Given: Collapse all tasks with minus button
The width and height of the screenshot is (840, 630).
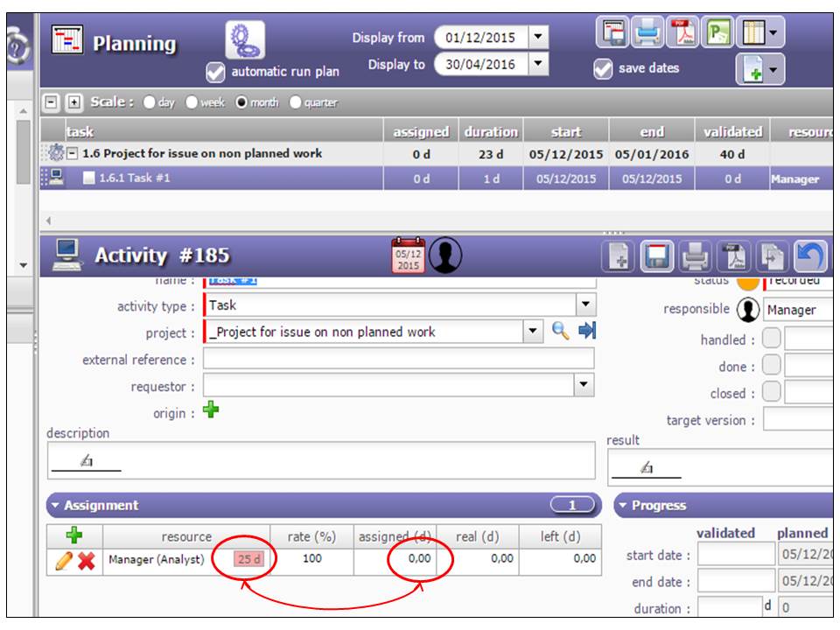Looking at the screenshot, I should pyautogui.click(x=51, y=102).
